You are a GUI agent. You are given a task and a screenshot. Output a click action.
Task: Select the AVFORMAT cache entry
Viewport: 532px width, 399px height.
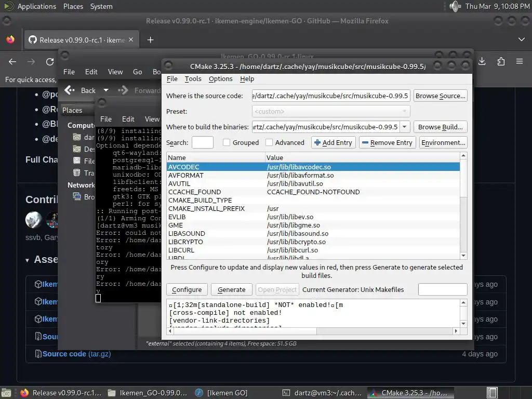point(313,176)
